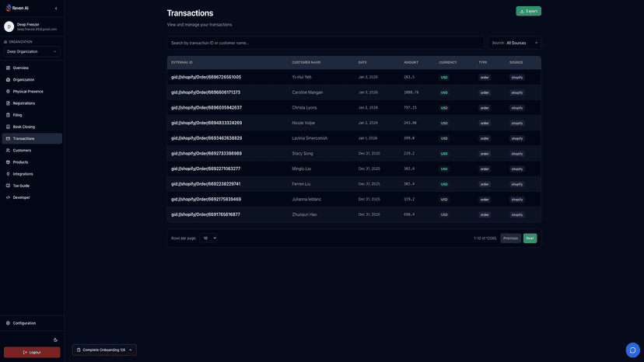Click the Overview sidebar icon

click(x=8, y=68)
